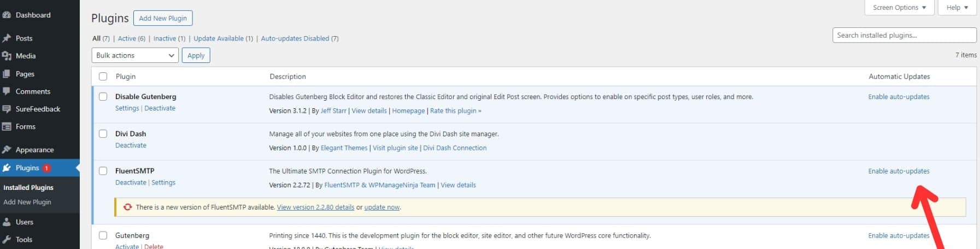Click the Dashboard icon in sidebar
This screenshot has height=249, width=980.
click(x=7, y=15)
